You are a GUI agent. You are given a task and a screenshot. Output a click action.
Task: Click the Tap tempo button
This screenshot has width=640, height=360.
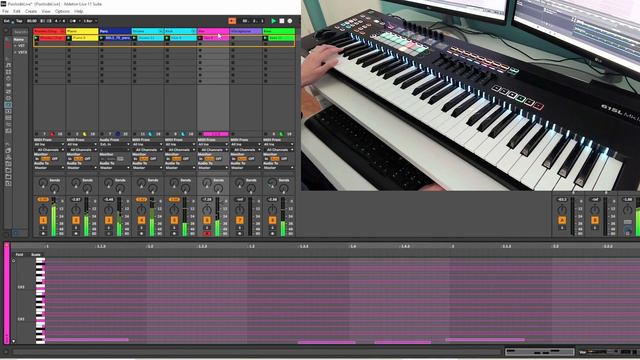coord(19,21)
